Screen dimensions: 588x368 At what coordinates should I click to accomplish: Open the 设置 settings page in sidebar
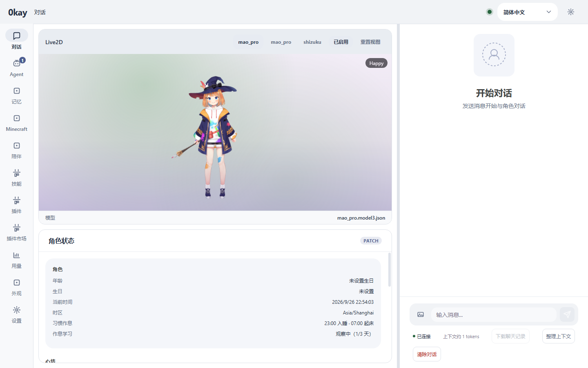click(16, 314)
